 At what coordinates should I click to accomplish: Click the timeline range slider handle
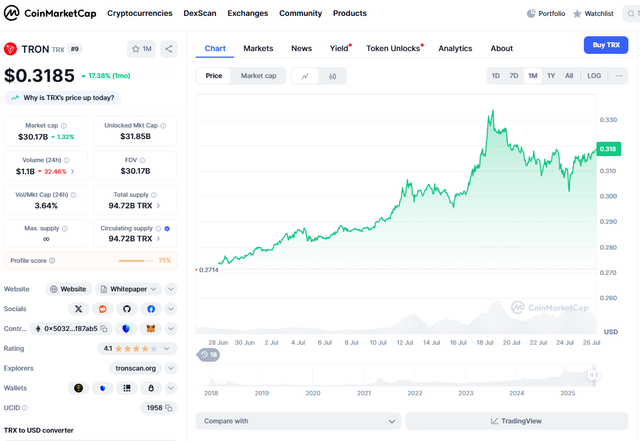(593, 375)
